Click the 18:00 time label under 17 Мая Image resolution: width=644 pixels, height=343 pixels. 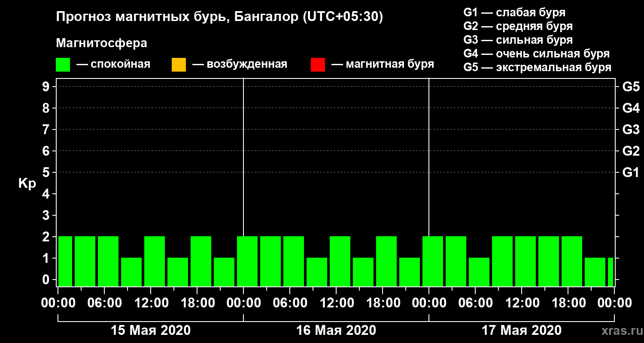(568, 303)
